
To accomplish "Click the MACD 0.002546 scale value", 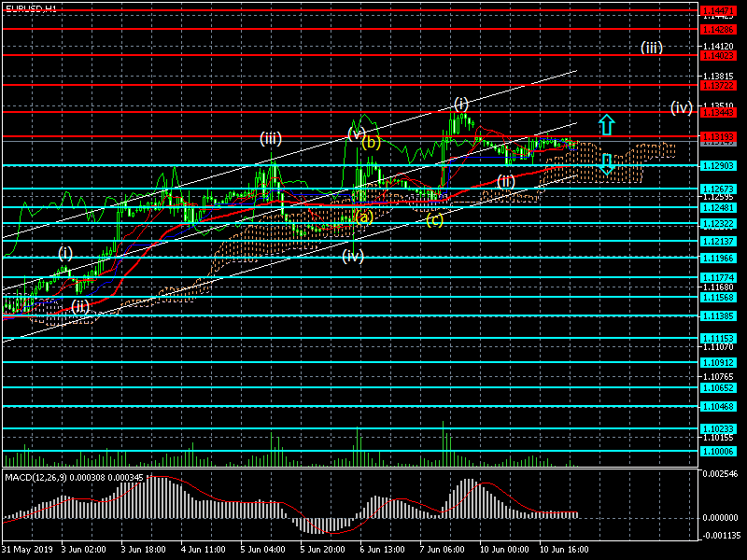I will pyautogui.click(x=720, y=475).
